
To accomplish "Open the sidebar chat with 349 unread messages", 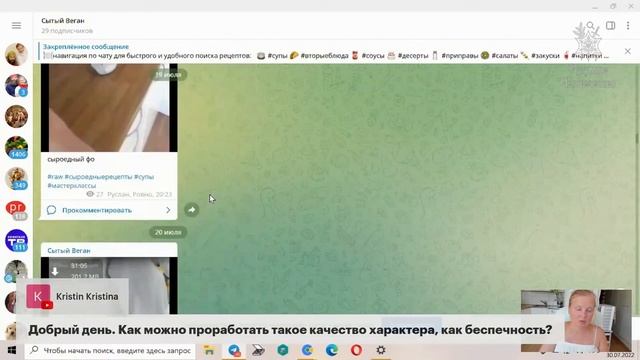I will 16,178.
